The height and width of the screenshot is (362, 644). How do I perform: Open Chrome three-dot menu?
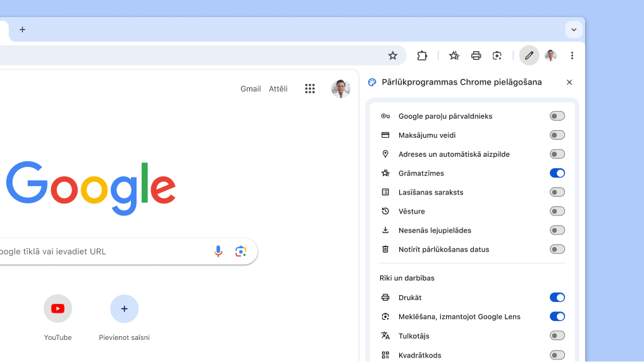pyautogui.click(x=572, y=56)
